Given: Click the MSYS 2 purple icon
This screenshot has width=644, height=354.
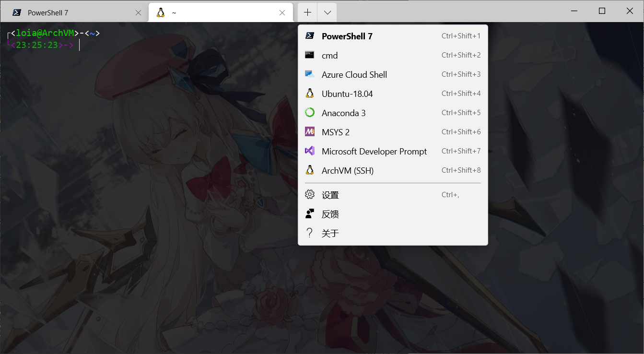Looking at the screenshot, I should tap(310, 131).
